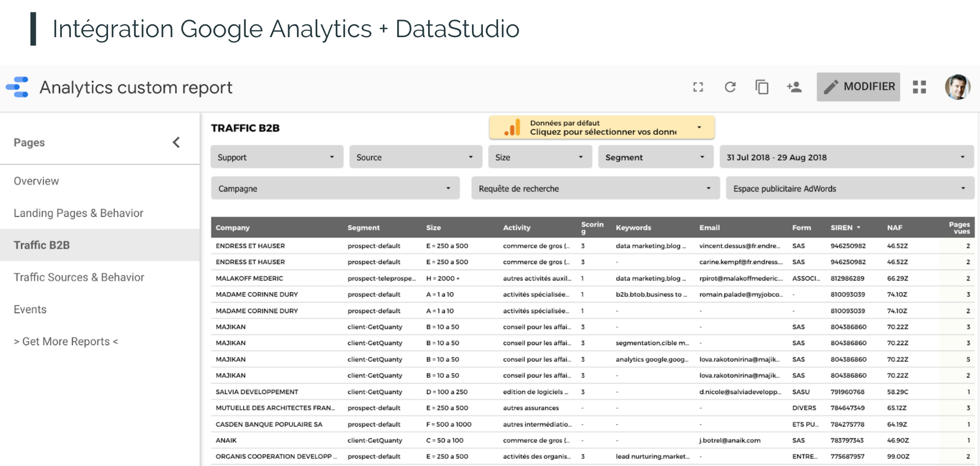Click MALAKOFF MEDERIC company cell
Viewport: 980px width, 466px height.
pyautogui.click(x=249, y=278)
